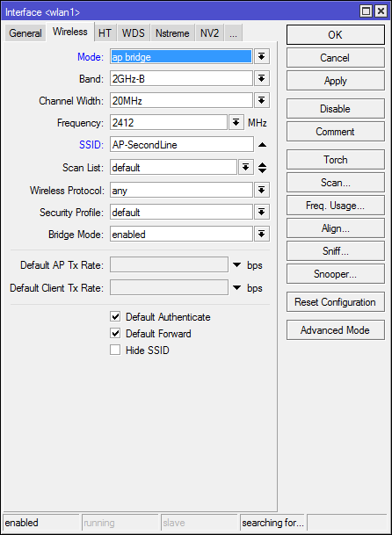Expand Default AP Tx Rate arrow
The image size is (392, 535).
[236, 264]
